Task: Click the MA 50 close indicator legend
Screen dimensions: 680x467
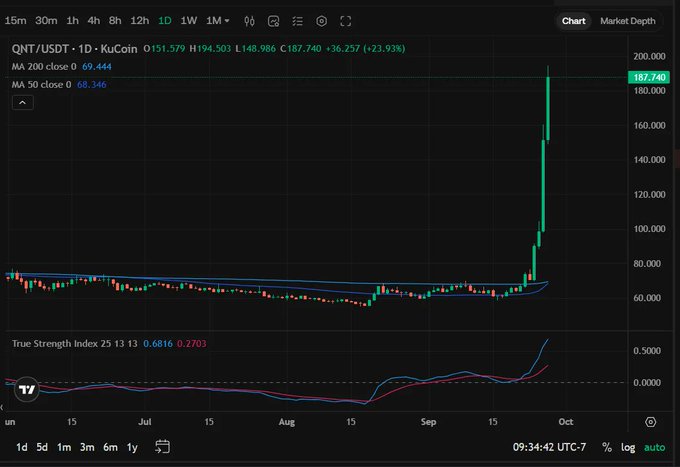Action: [x=41, y=85]
